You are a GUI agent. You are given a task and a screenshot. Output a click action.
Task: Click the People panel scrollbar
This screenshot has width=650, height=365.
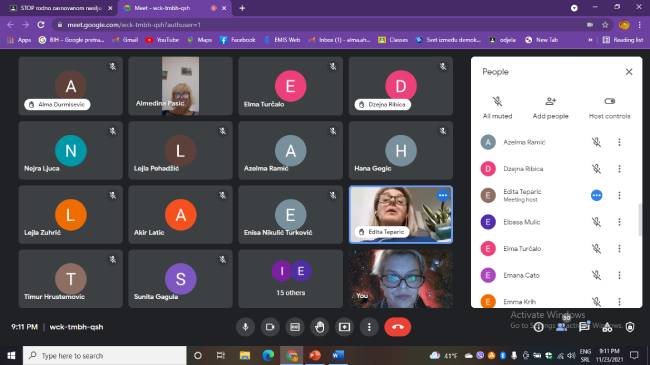coord(640,220)
